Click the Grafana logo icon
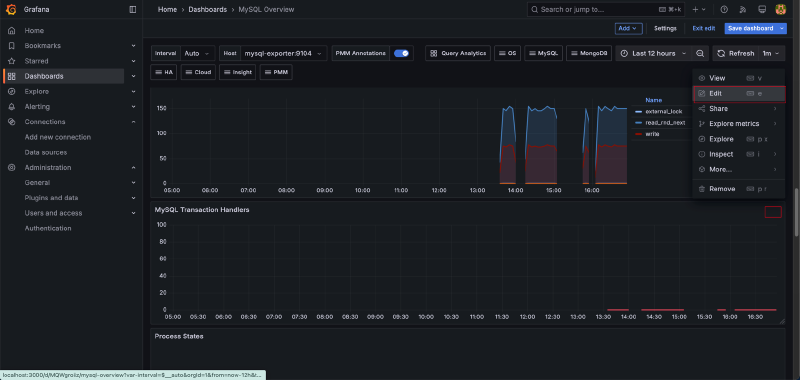This screenshot has height=380, width=800. (x=11, y=9)
